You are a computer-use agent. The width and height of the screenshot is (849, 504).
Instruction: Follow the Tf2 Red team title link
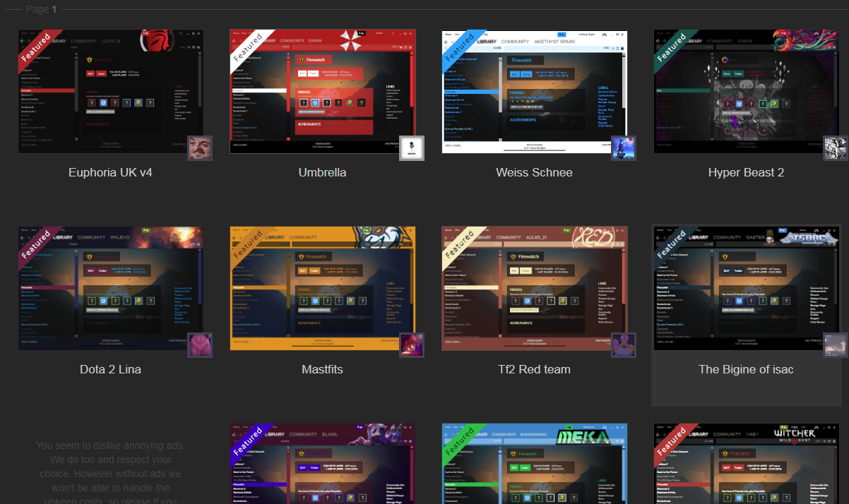pyautogui.click(x=535, y=369)
